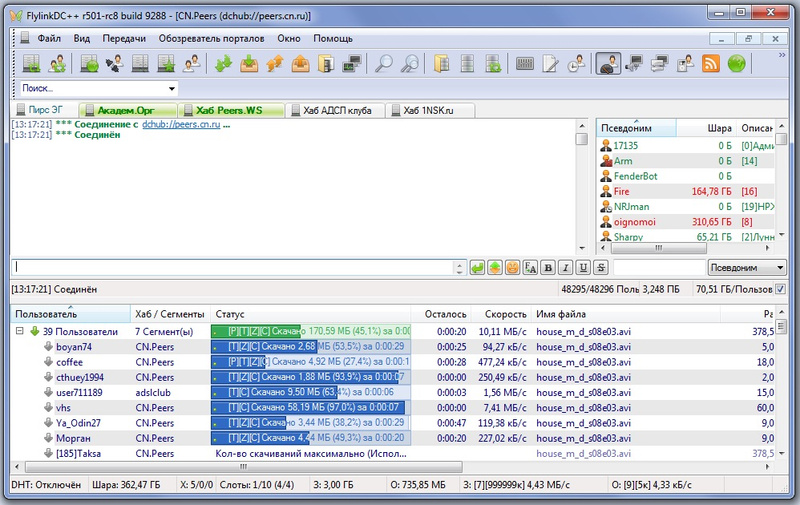Click the download progress bar of user vhs
Viewport: 800px width, 505px height.
click(x=310, y=408)
